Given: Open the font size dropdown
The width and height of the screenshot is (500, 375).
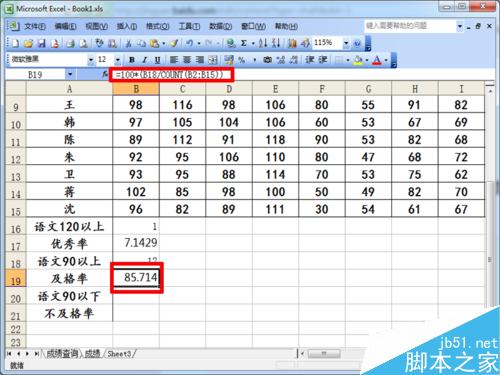Looking at the screenshot, I should (x=117, y=60).
